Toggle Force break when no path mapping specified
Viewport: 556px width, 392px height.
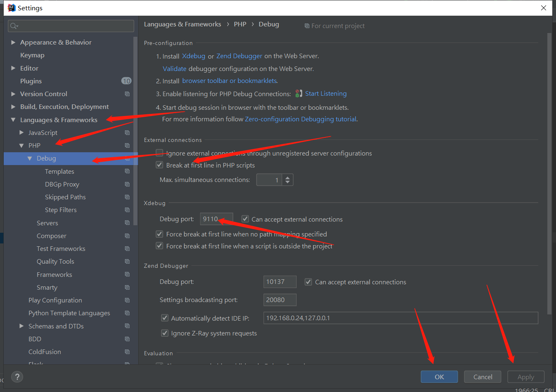(159, 234)
